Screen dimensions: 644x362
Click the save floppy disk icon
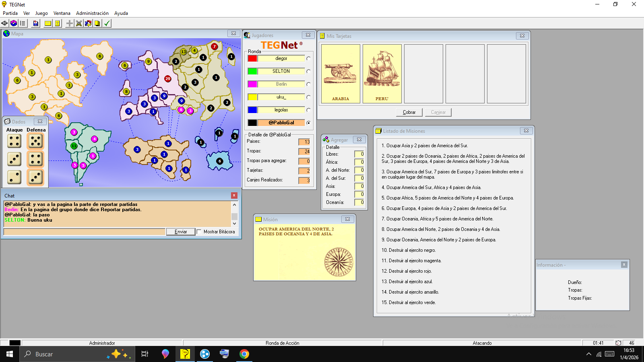[x=36, y=23]
